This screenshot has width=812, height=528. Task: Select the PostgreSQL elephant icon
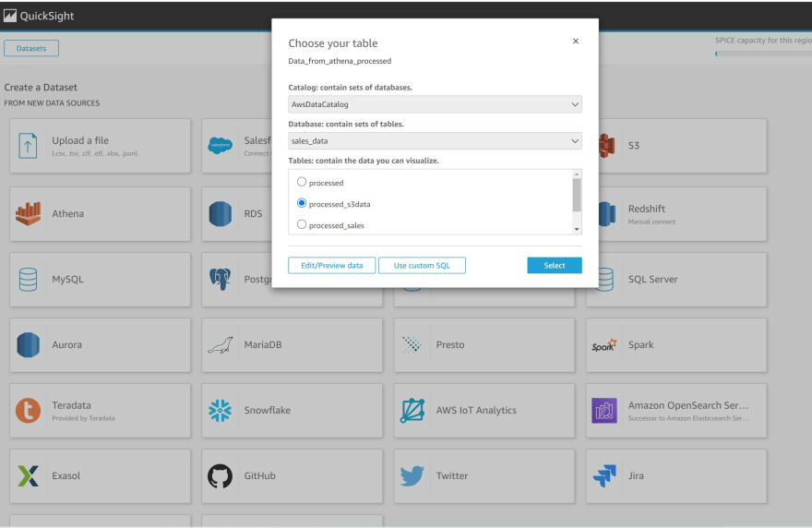click(x=221, y=280)
